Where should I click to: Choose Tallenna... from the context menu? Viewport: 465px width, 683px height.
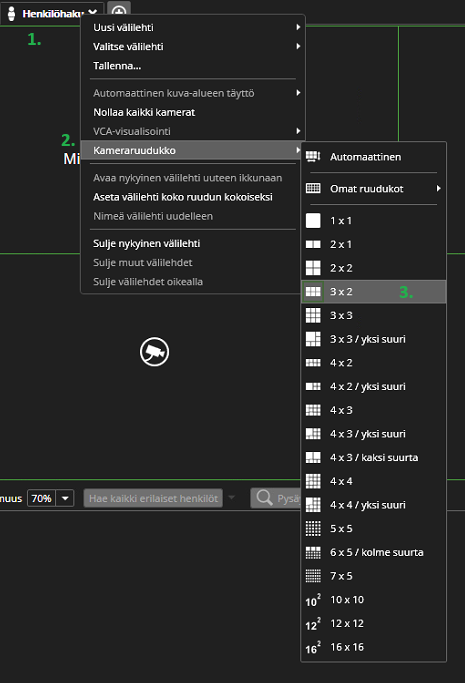[x=117, y=66]
